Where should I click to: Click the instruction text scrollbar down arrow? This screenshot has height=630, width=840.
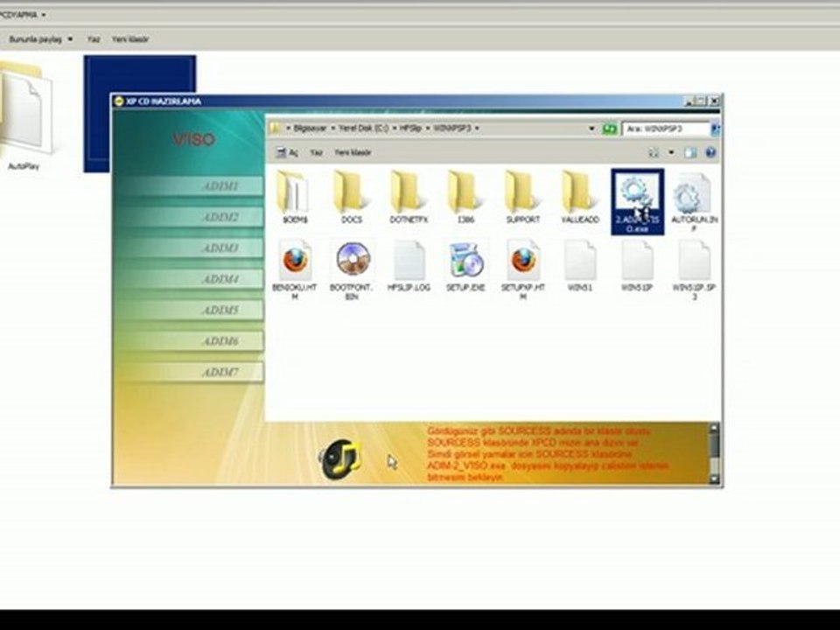point(714,479)
